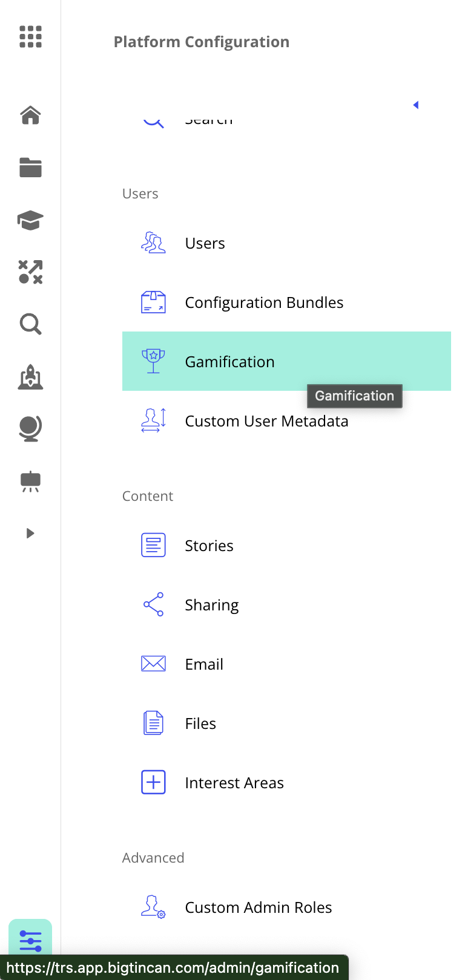This screenshot has height=980, width=465.
Task: Open Custom Admin Roles
Action: [x=258, y=907]
